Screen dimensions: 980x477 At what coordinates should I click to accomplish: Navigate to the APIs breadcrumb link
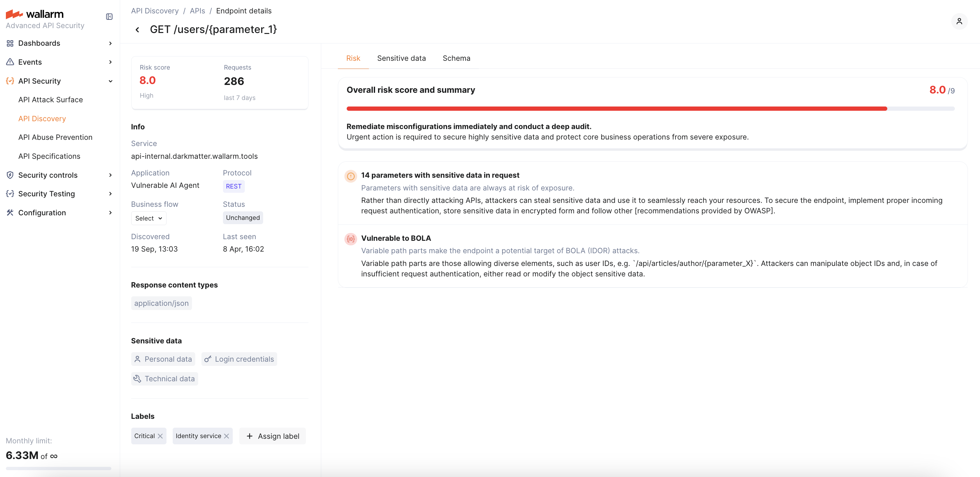[x=197, y=11]
